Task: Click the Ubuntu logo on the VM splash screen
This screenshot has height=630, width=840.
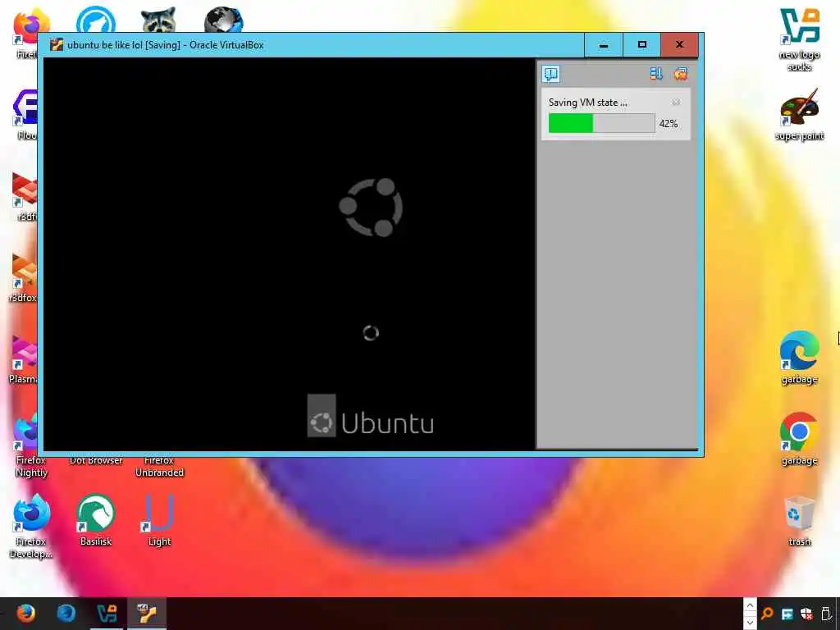Action: [371, 208]
